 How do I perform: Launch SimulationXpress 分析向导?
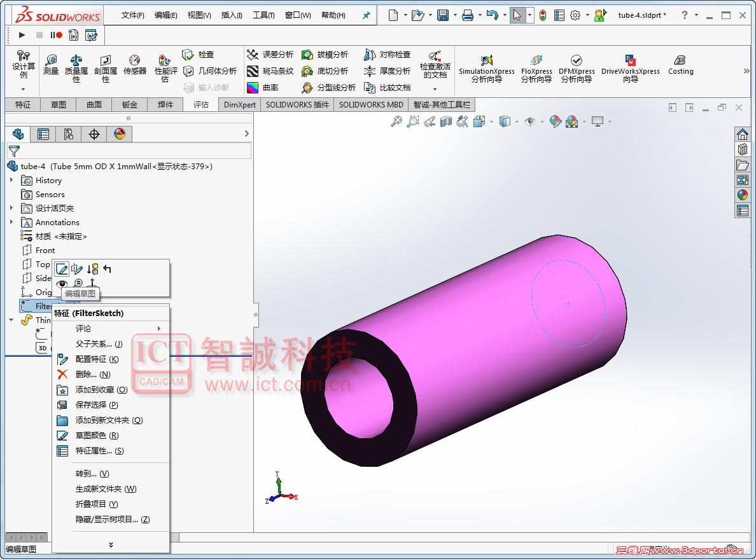coord(486,69)
